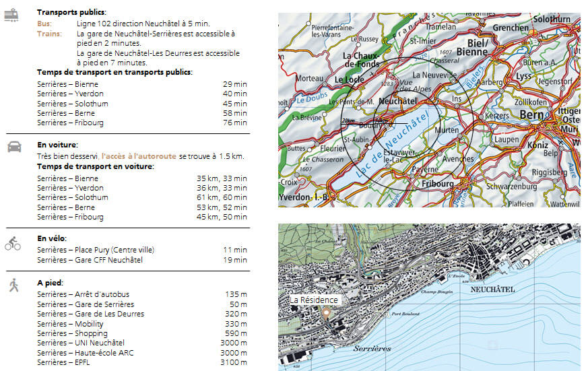Image resolution: width=588 pixels, height=371 pixels.
Task: Click Grenchen label on the regional map
Action: (511, 28)
